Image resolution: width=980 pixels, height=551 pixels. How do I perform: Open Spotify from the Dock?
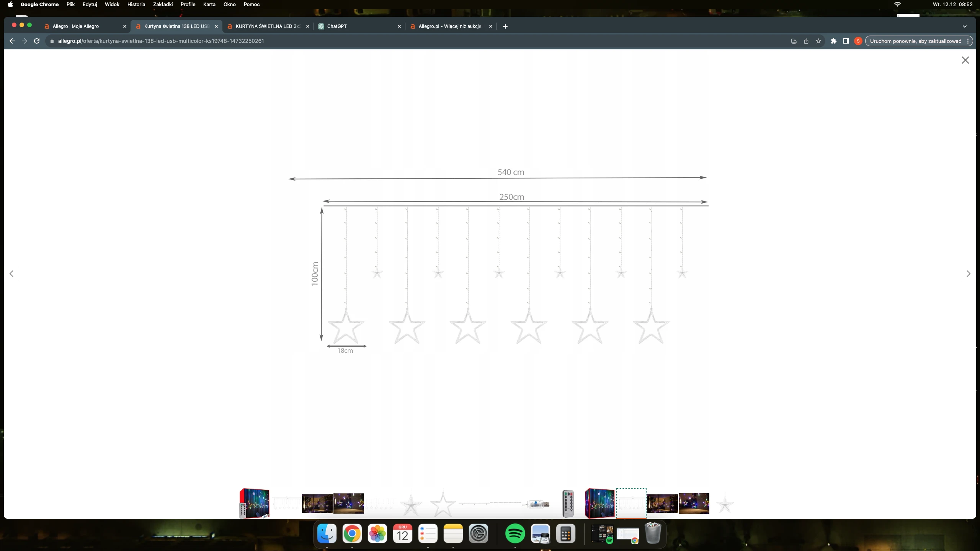tap(515, 533)
